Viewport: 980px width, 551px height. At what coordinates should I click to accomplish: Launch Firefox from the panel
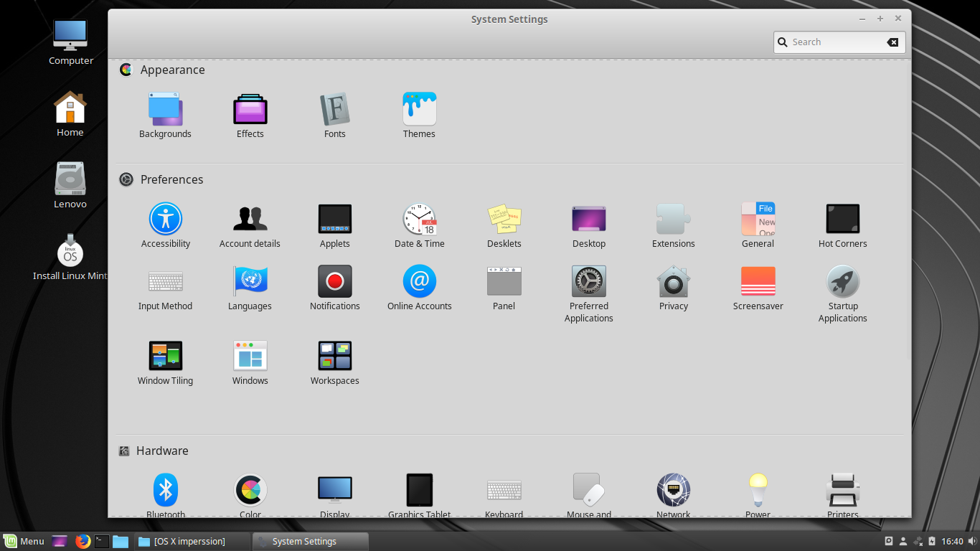coord(83,541)
